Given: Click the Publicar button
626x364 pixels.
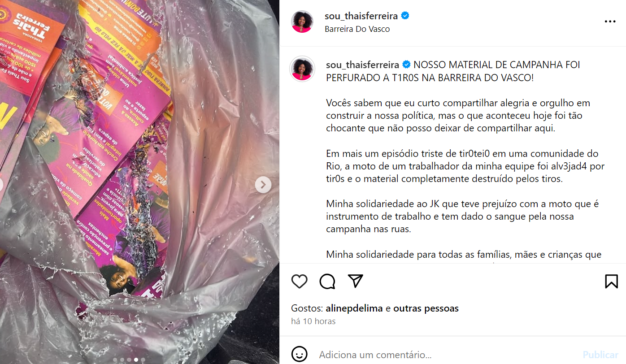Looking at the screenshot, I should coord(600,355).
